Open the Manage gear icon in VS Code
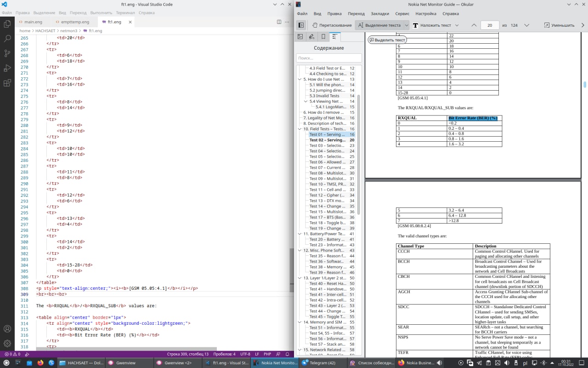 tap(7, 343)
